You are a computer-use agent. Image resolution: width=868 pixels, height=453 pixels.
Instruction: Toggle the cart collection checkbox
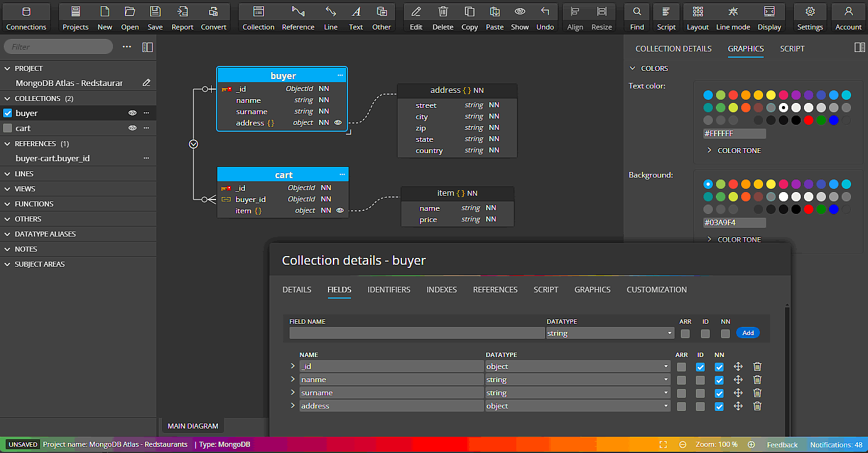(x=8, y=128)
